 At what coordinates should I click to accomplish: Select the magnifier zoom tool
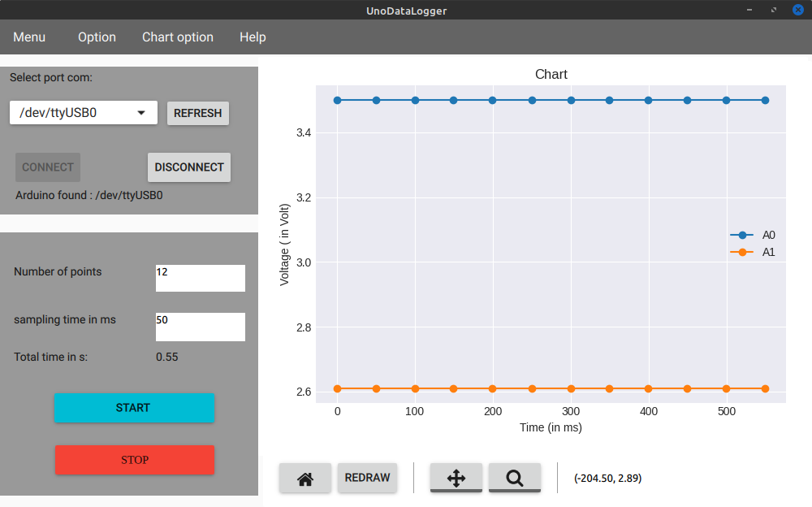[514, 478]
